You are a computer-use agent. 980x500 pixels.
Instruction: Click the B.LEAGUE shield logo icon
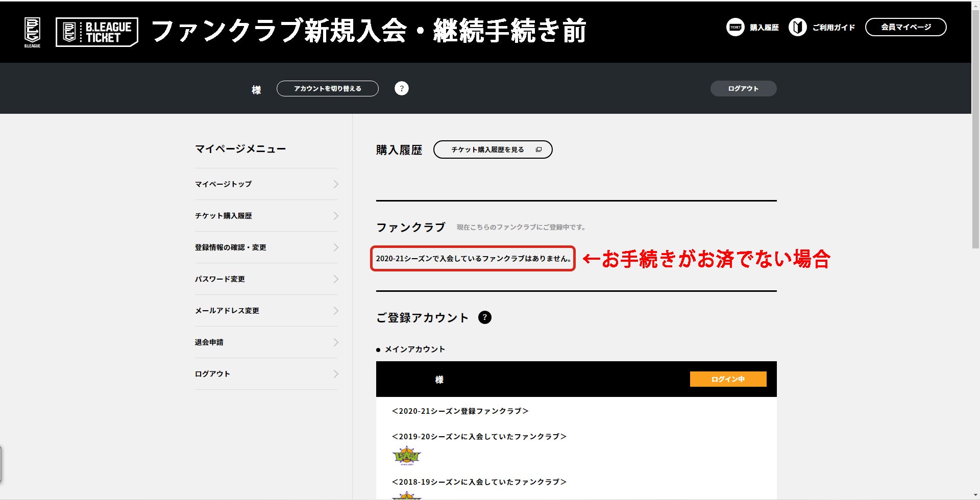tap(32, 32)
